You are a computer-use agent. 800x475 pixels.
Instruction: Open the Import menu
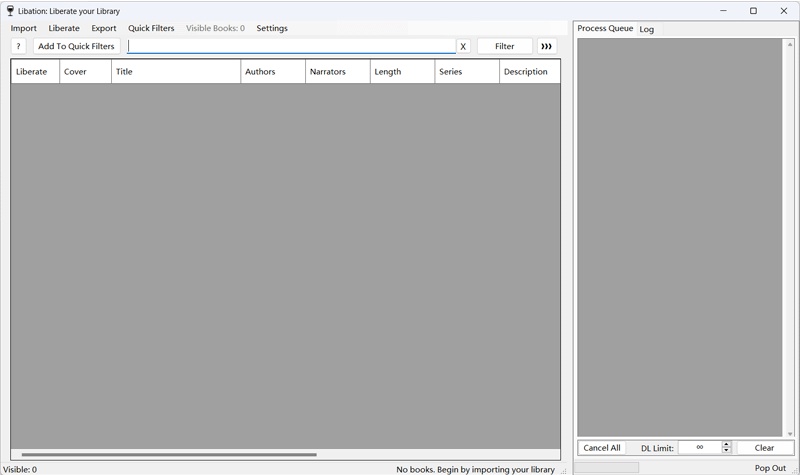coord(23,28)
